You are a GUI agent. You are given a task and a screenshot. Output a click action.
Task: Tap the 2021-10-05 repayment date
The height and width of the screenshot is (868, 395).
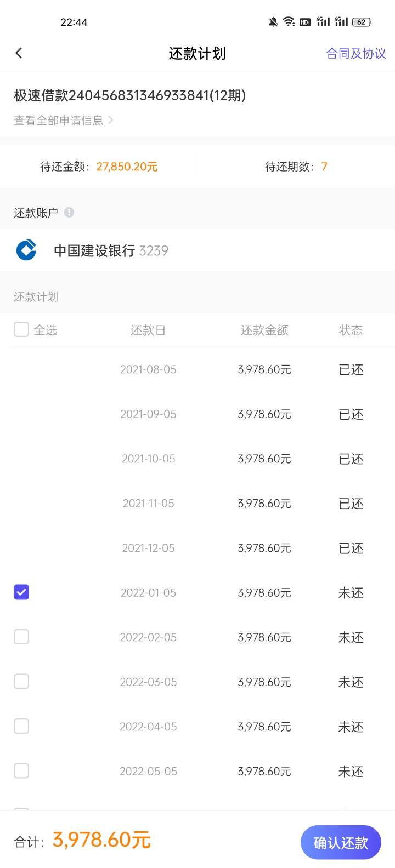click(148, 459)
